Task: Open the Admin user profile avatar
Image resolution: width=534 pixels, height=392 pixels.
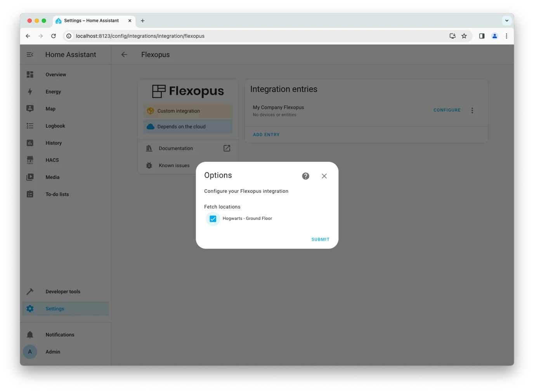Action: [x=30, y=352]
